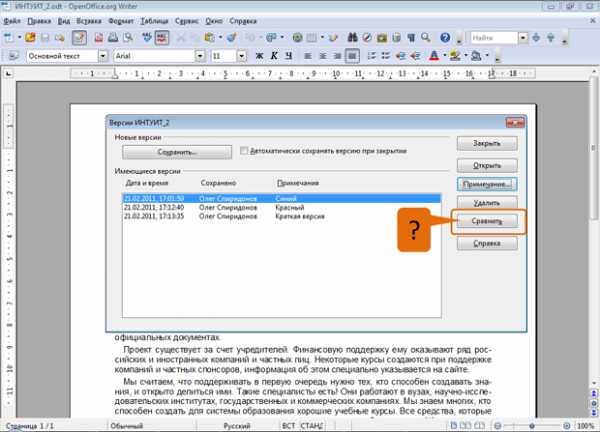Click the Insert table icon
Image resolution: width=600 pixels, height=432 pixels.
click(312, 37)
